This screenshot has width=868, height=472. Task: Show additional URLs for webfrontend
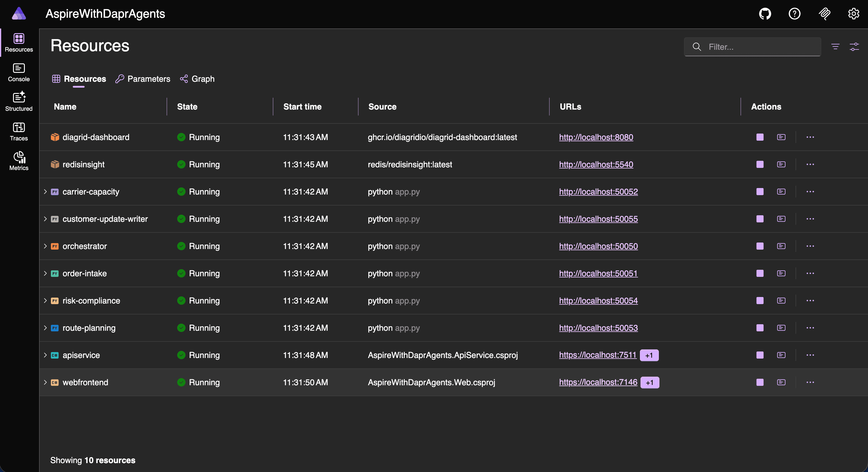tap(649, 382)
